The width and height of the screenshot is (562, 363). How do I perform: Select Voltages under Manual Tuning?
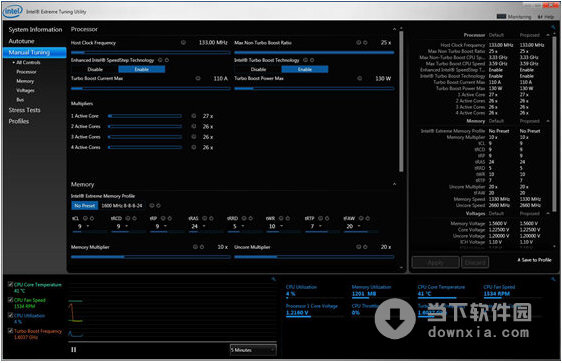[x=25, y=90]
